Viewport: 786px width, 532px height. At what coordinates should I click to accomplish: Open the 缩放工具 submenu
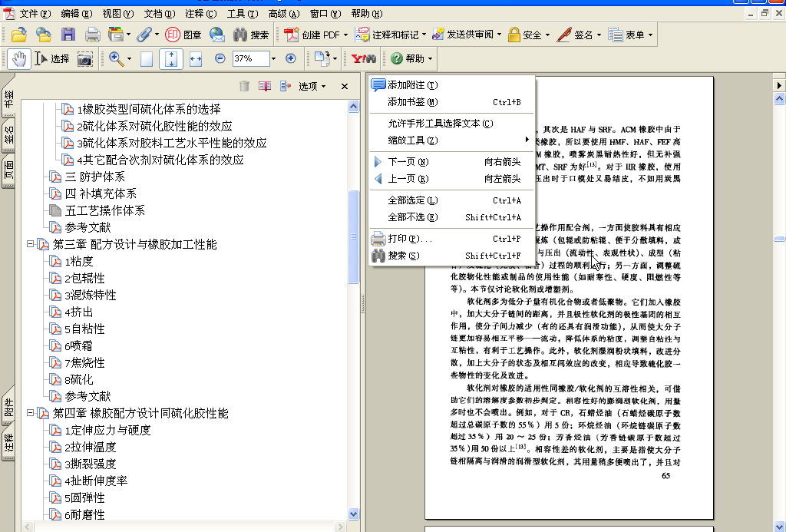tap(453, 140)
